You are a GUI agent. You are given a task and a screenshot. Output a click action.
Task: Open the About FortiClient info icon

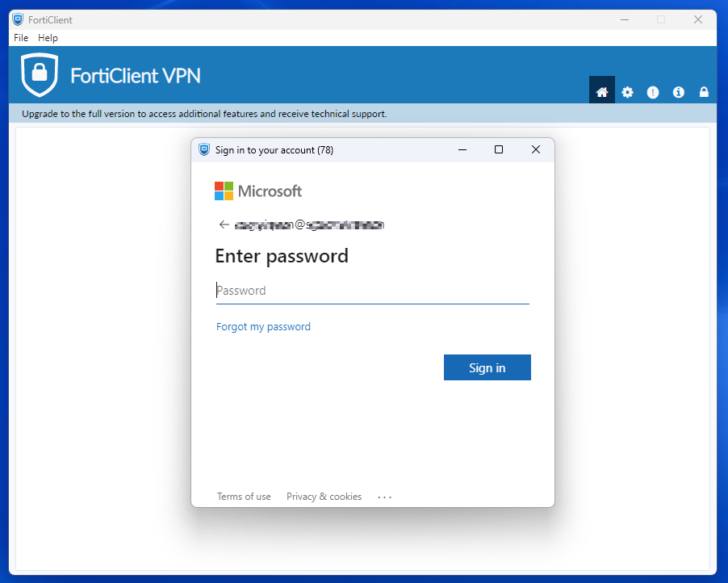(678, 91)
